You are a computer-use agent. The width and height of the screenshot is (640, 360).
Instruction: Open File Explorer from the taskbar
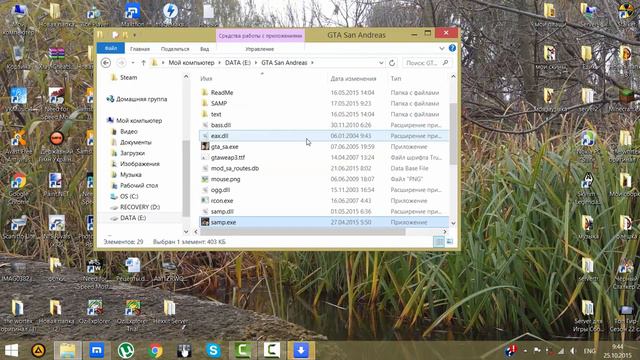coord(67,351)
